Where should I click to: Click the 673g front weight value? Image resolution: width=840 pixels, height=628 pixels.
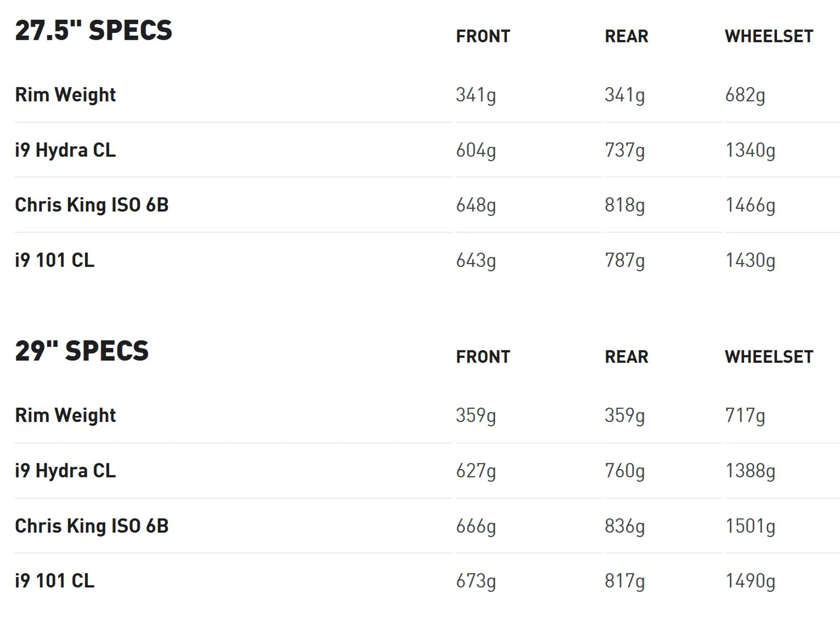coord(476,582)
